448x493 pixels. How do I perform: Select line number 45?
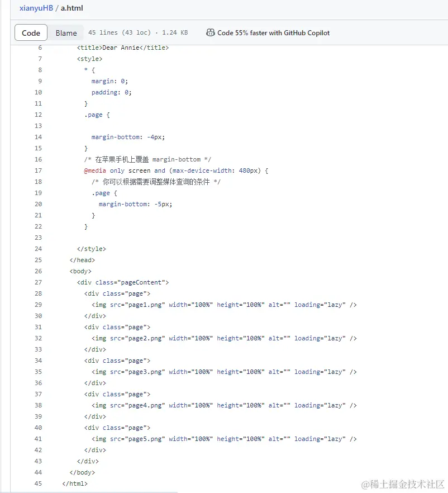pyautogui.click(x=38, y=483)
